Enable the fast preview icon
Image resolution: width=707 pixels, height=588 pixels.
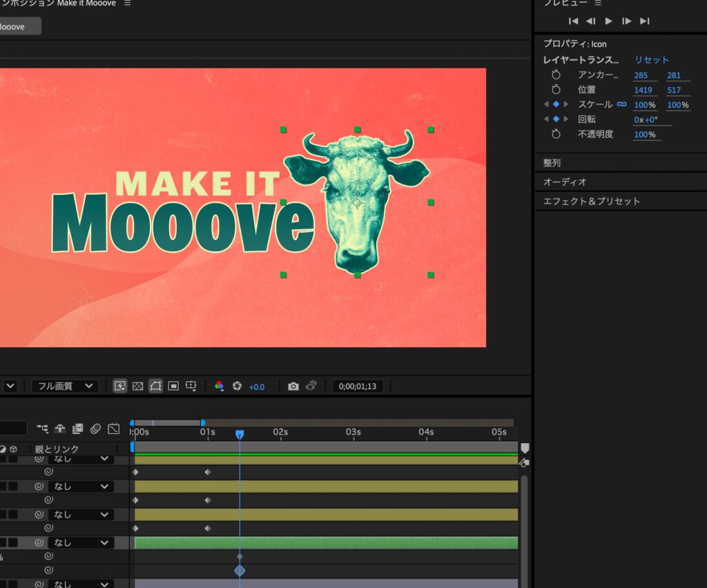120,386
